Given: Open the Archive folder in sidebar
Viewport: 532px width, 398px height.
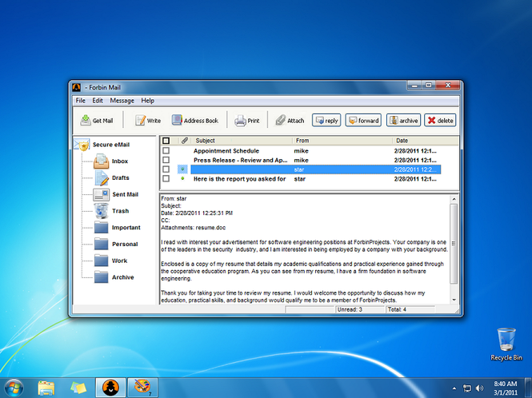Looking at the screenshot, I should (x=114, y=277).
